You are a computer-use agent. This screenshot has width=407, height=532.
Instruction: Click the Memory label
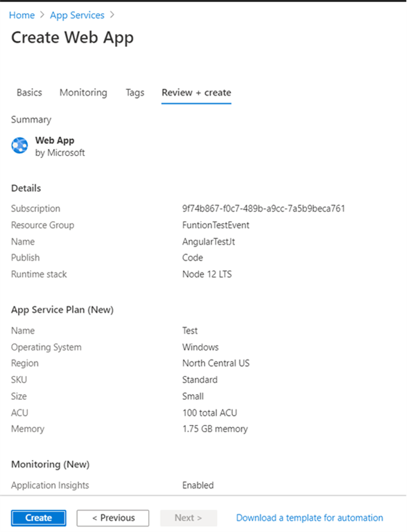(28, 429)
